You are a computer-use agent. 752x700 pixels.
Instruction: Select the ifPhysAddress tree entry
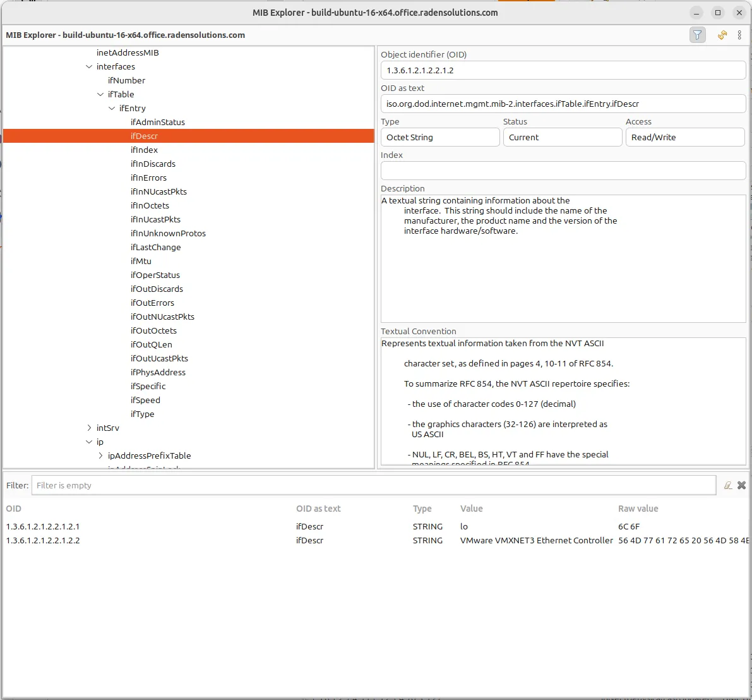click(x=159, y=372)
